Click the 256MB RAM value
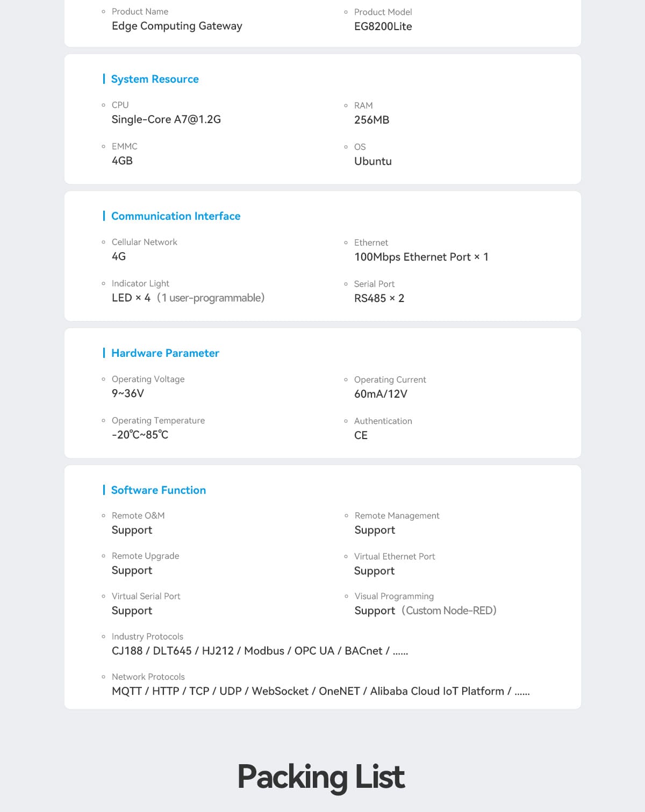The image size is (645, 812). [371, 120]
